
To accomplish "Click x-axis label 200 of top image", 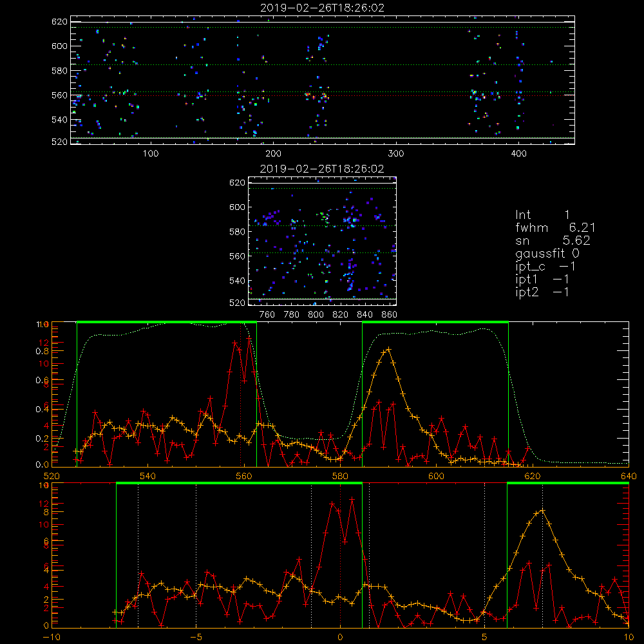I will tap(273, 154).
